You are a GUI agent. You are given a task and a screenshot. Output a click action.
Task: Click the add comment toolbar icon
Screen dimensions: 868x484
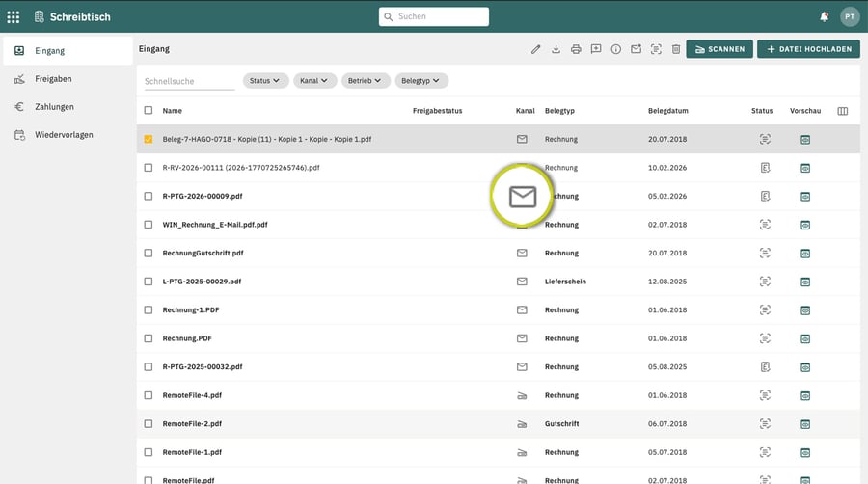596,49
